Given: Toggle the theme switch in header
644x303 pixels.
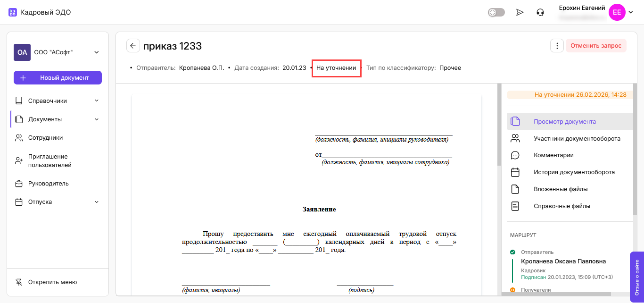Looking at the screenshot, I should click(x=496, y=12).
